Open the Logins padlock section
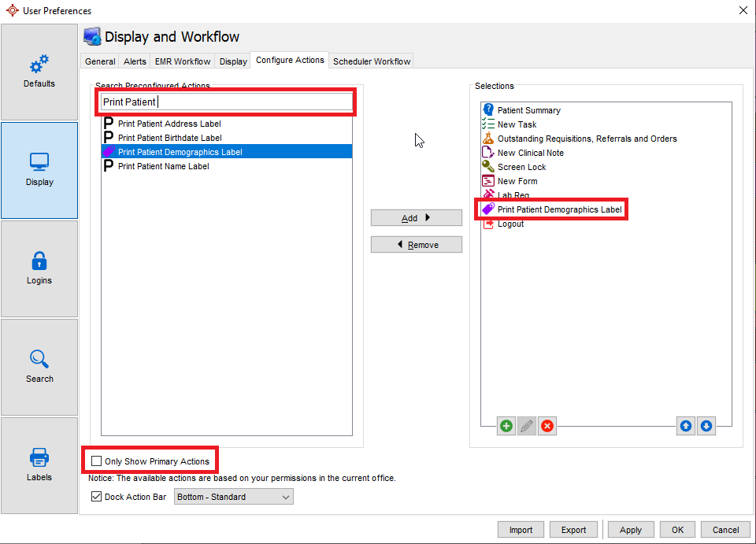Screen dimensions: 756x544 point(39,268)
